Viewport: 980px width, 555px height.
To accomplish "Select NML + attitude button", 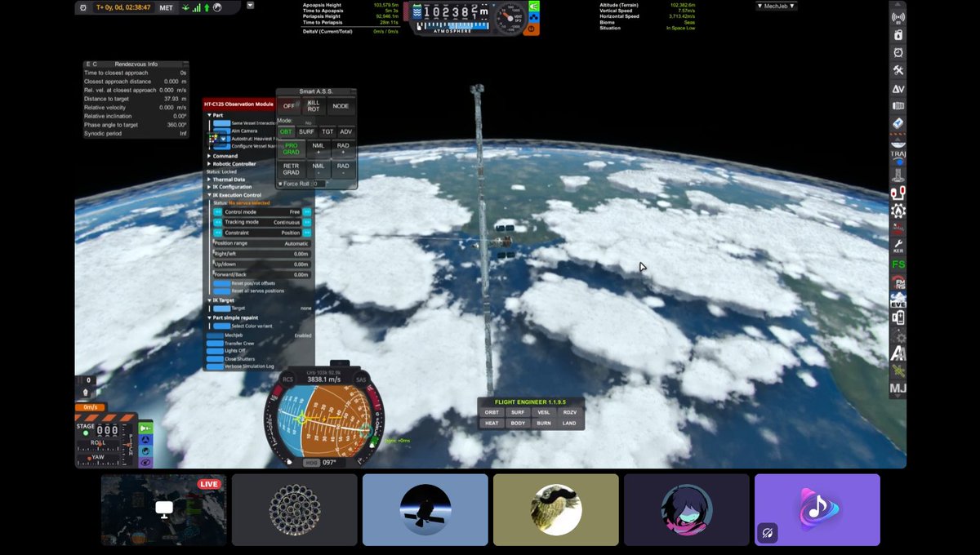I will [318, 149].
